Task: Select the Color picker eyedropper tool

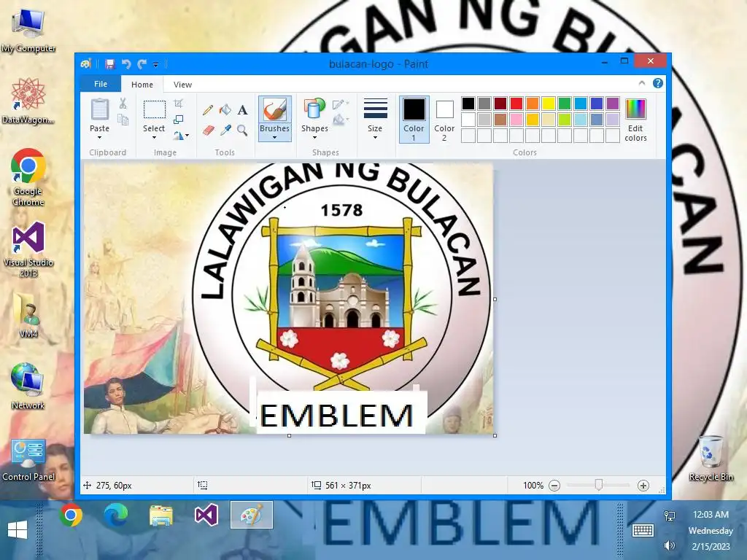Action: click(225, 130)
